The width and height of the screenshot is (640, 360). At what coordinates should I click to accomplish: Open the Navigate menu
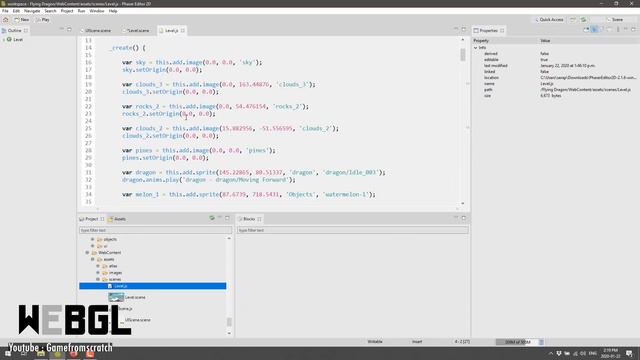(32, 11)
